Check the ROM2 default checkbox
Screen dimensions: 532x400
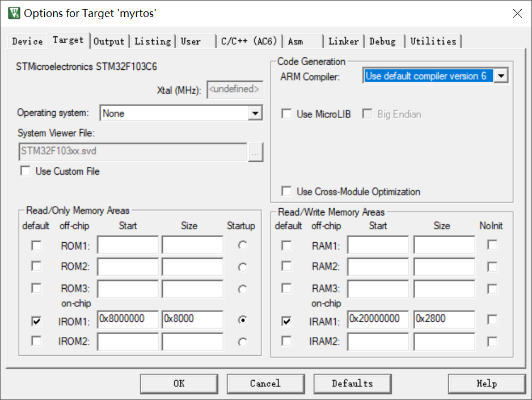(36, 266)
